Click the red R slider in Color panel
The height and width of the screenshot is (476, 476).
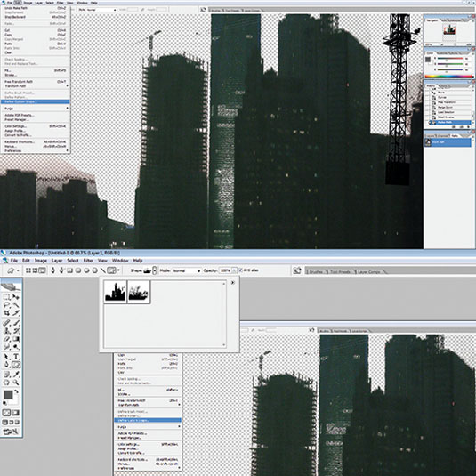[450, 58]
